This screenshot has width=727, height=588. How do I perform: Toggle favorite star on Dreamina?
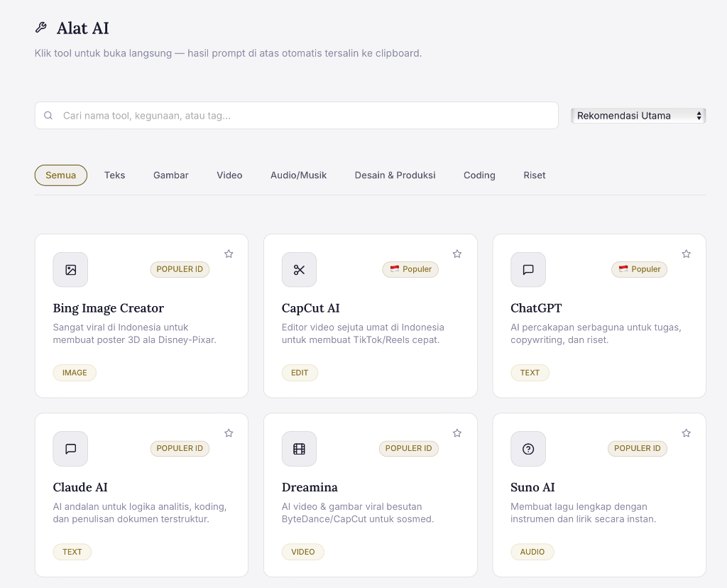457,433
